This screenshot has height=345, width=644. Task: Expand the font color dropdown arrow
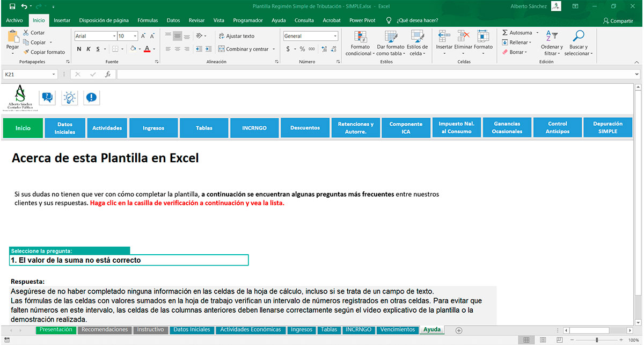pos(154,49)
